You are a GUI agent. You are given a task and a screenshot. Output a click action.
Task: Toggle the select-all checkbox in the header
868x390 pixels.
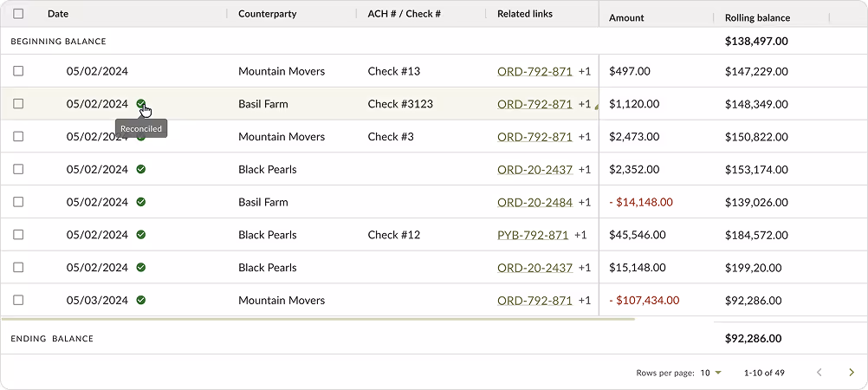coord(18,14)
